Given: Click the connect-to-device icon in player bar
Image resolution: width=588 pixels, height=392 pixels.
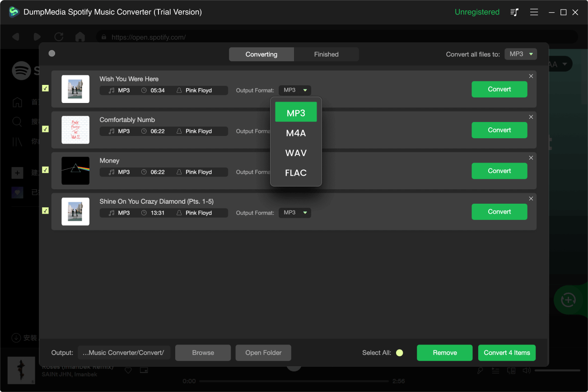Looking at the screenshot, I should pos(511,370).
